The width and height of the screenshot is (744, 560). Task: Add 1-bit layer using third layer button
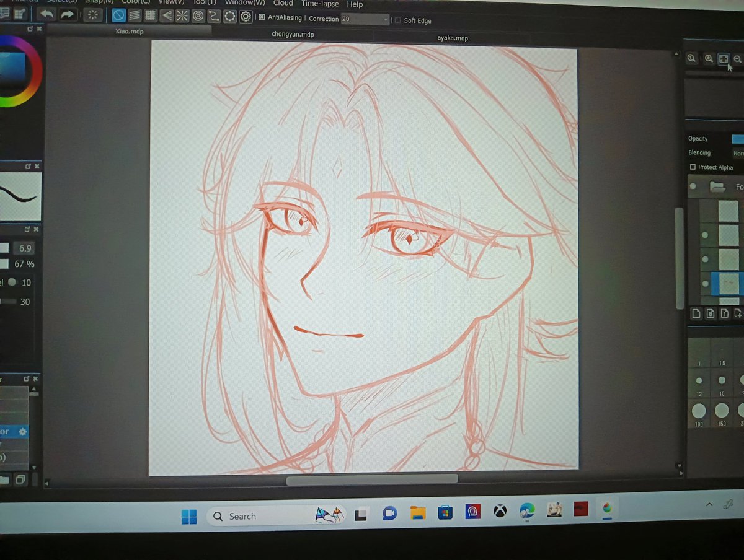[724, 314]
